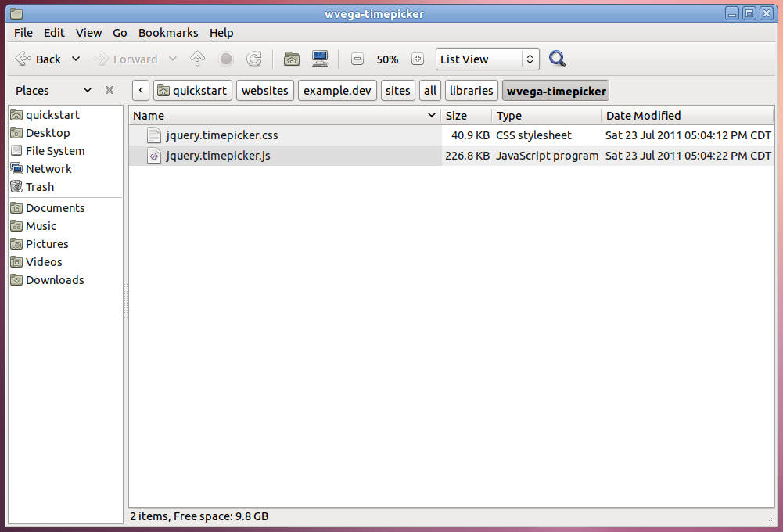Viewport: 783px width, 532px height.
Task: Open Desktop in Places sidebar
Action: pos(65,133)
